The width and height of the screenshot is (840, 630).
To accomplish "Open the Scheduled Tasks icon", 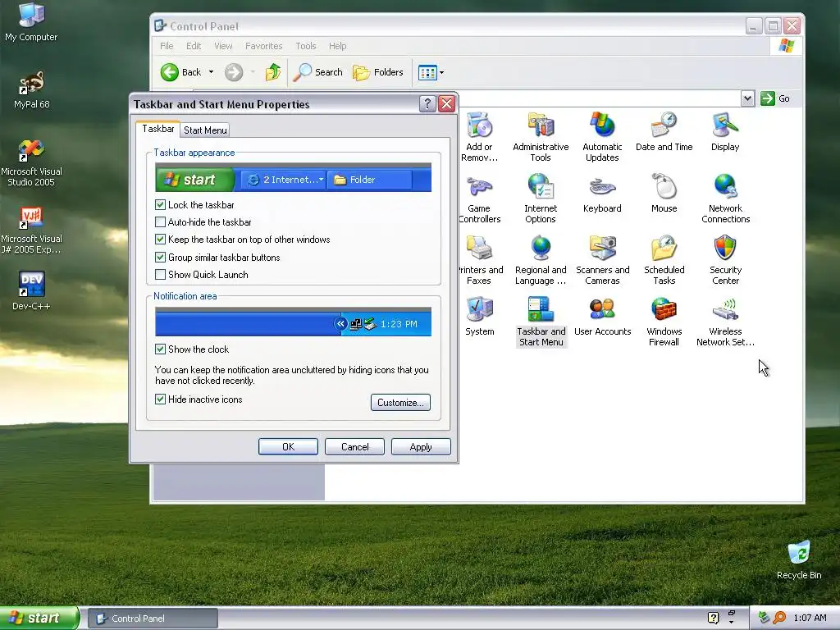I will coord(664,260).
